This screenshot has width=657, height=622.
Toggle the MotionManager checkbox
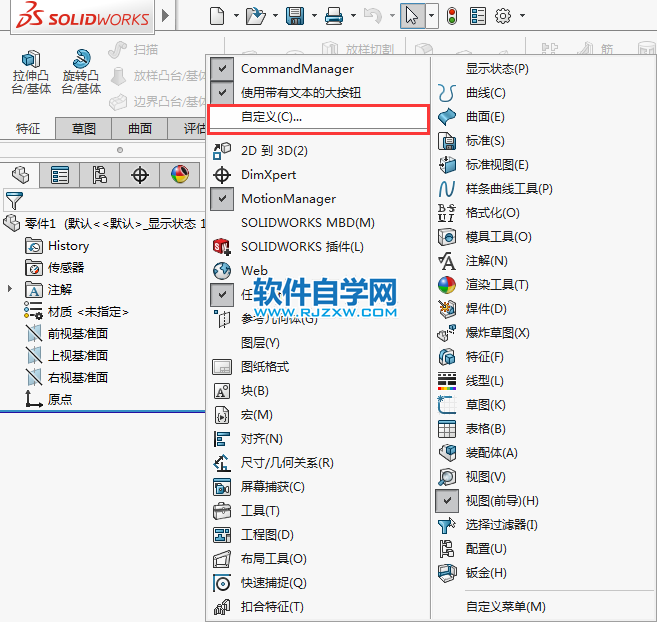[x=222, y=198]
